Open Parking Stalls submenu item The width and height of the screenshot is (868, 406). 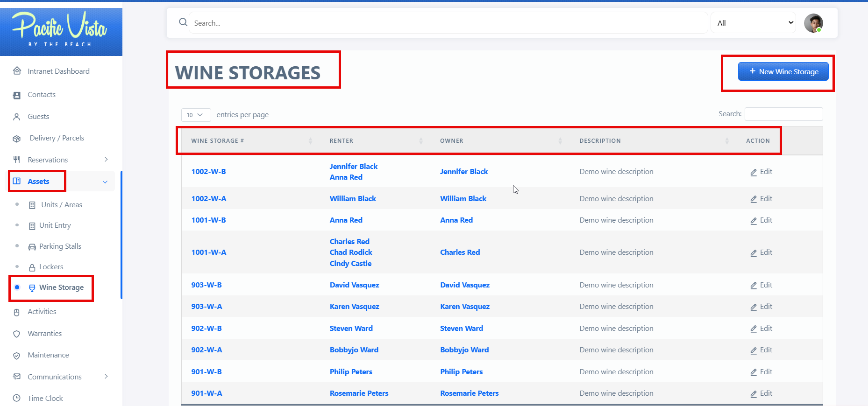pos(60,246)
